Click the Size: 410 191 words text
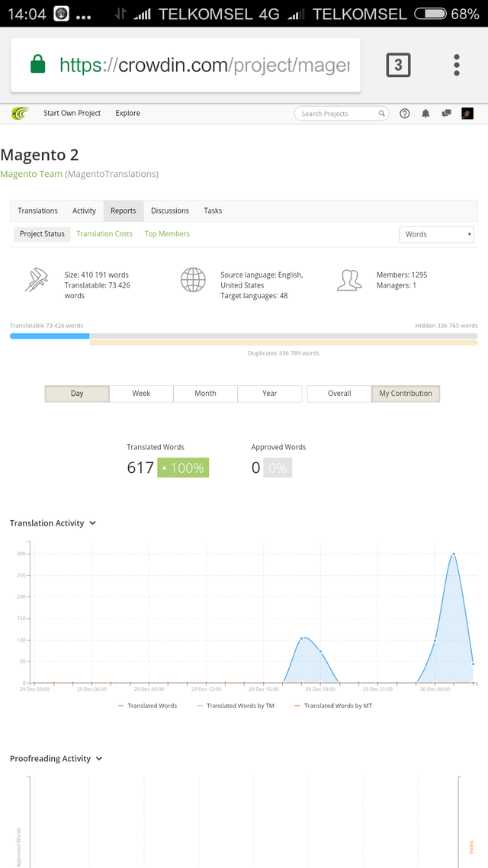The image size is (488, 868). click(96, 275)
